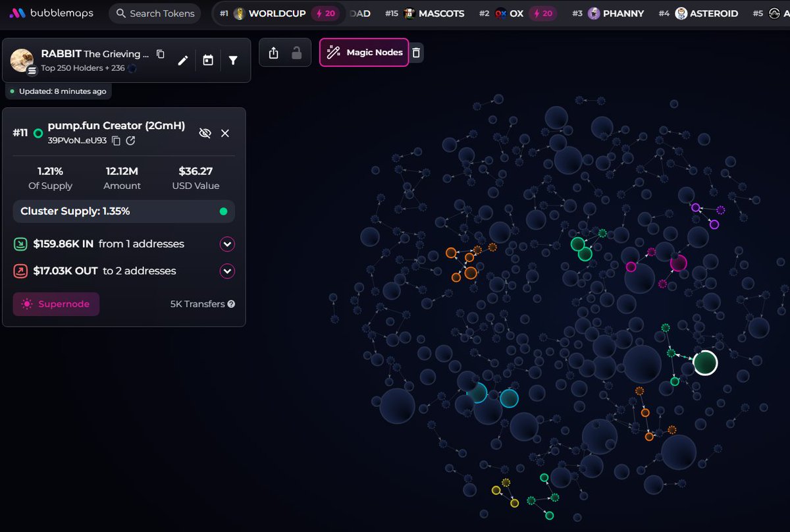Open wallet address in external explorer
790x532 pixels.
coord(130,141)
